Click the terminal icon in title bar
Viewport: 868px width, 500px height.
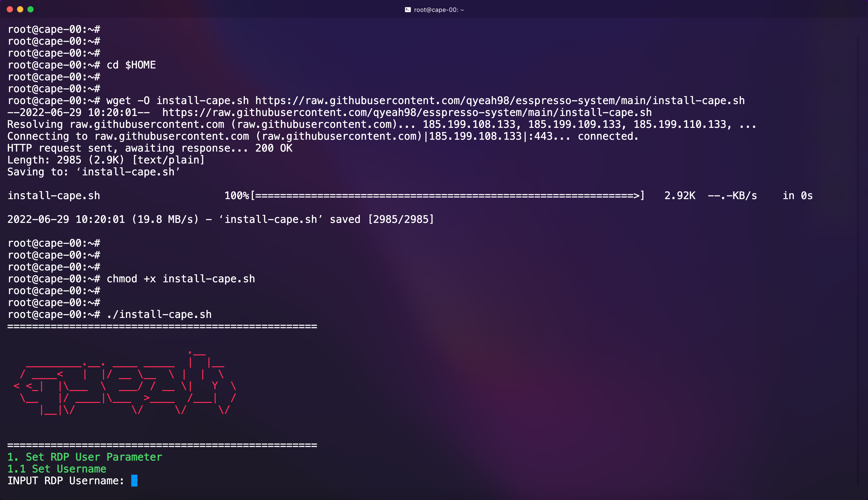point(408,10)
